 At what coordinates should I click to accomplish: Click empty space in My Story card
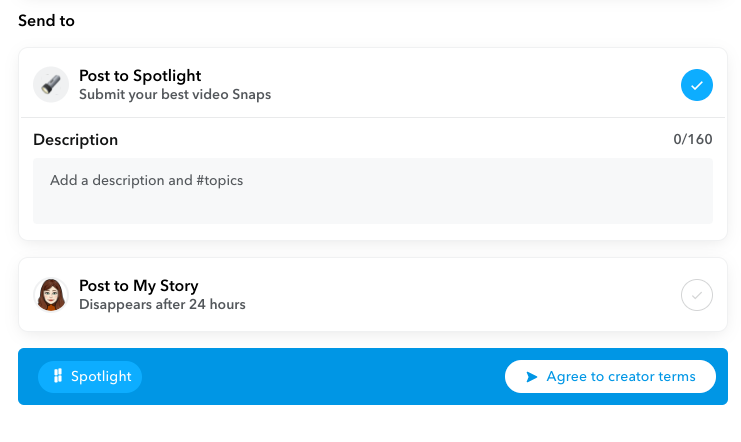click(x=450, y=295)
